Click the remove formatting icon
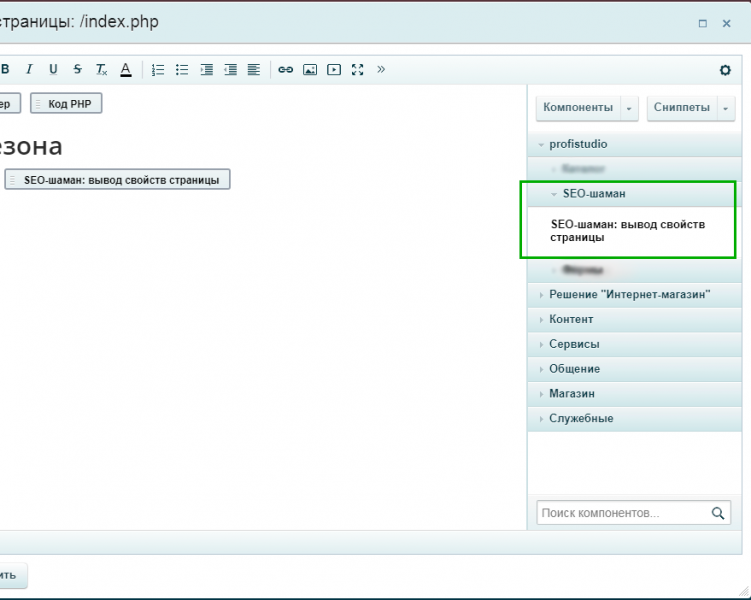Viewport: 751px width, 600px height. pyautogui.click(x=101, y=70)
